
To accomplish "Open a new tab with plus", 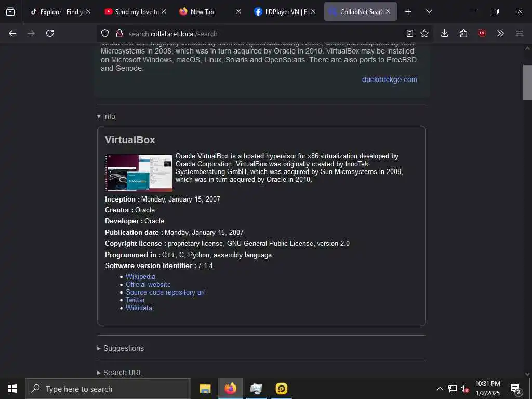I will click(x=408, y=12).
